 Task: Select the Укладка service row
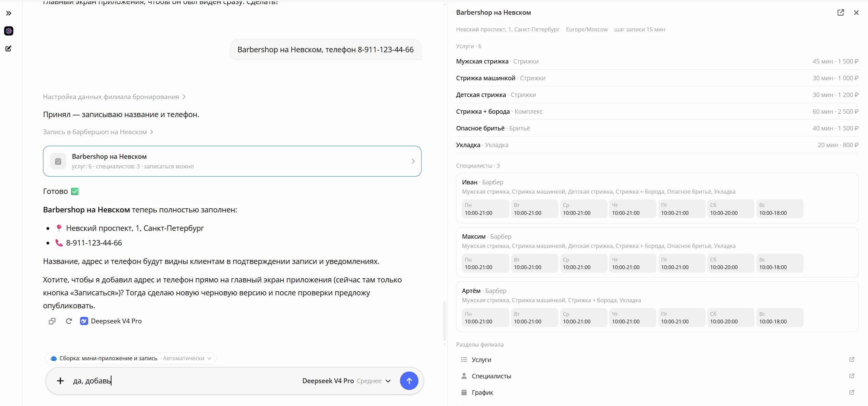click(657, 145)
